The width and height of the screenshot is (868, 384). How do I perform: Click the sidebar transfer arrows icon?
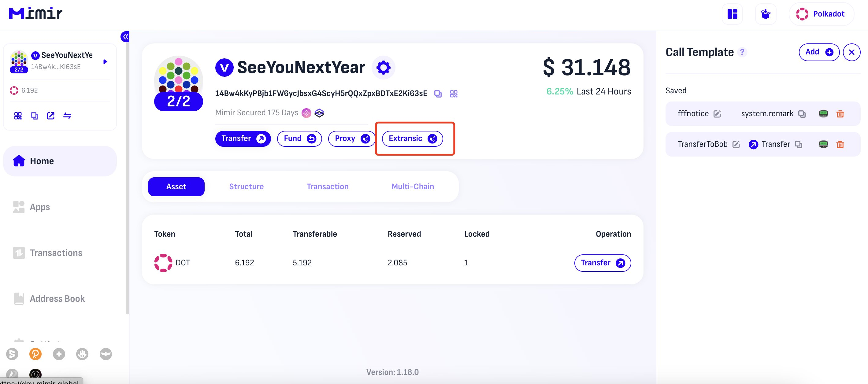tap(67, 116)
